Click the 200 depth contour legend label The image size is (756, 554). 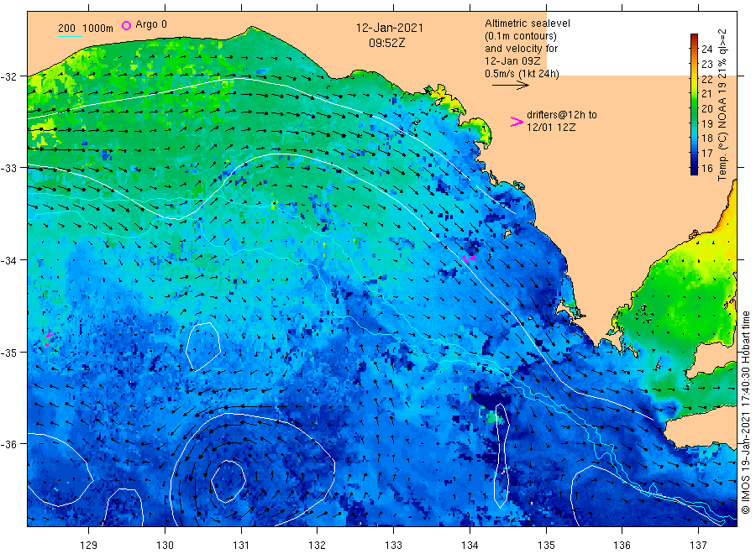click(x=66, y=29)
